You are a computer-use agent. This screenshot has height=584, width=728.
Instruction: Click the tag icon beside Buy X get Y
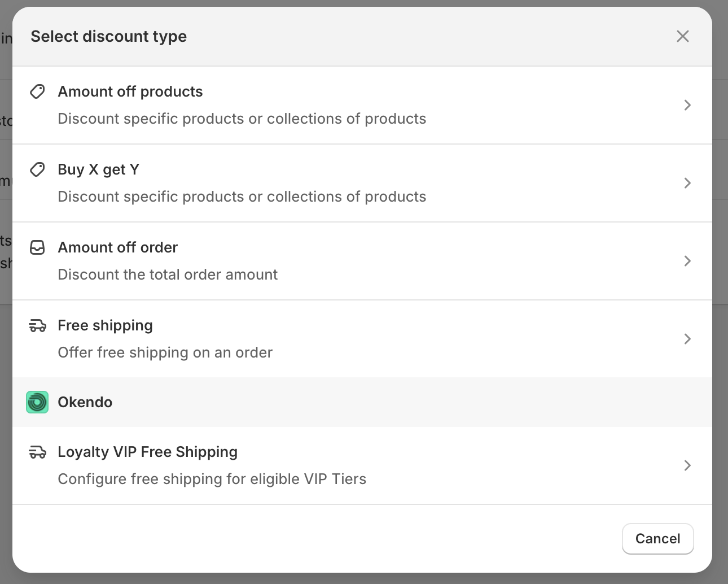tap(37, 169)
